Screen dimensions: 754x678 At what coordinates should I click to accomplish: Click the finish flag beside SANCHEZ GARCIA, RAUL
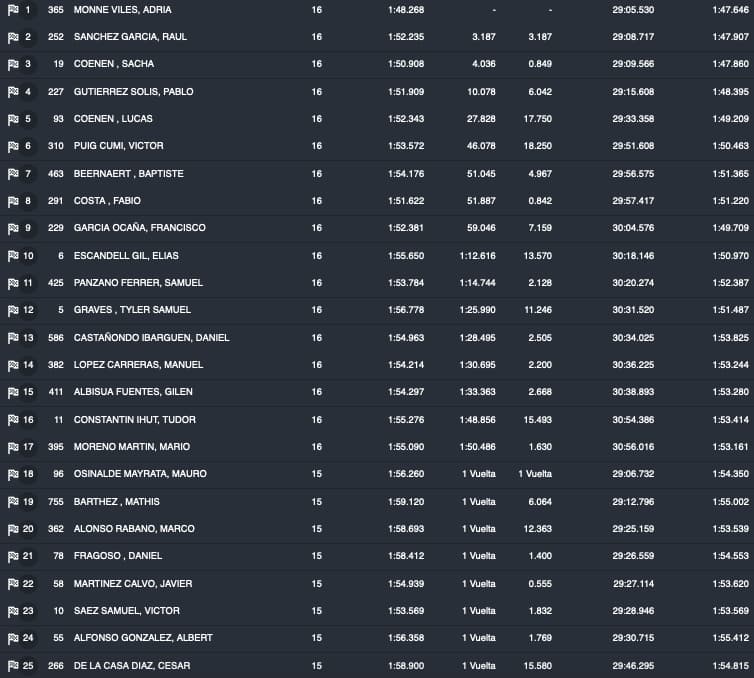pos(13,37)
